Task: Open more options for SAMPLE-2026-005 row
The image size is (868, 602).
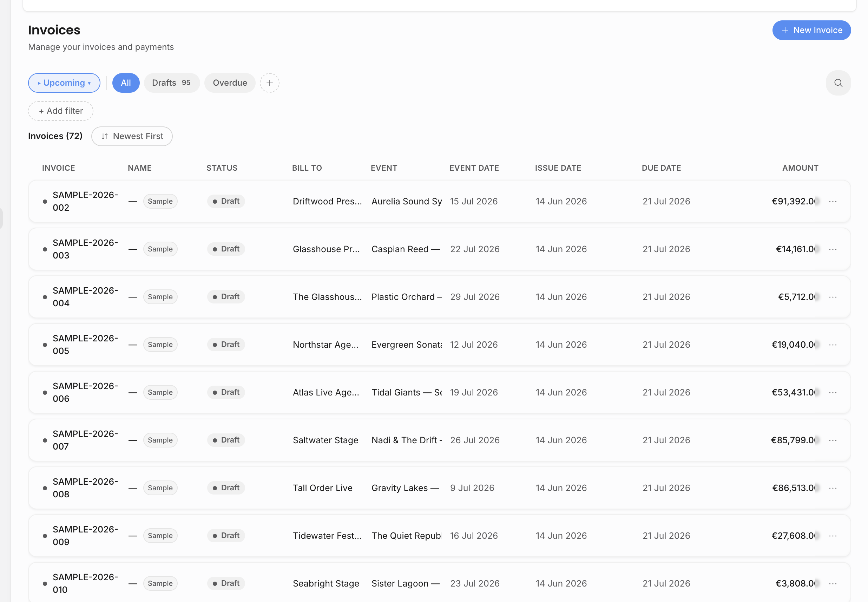Action: pyautogui.click(x=833, y=345)
